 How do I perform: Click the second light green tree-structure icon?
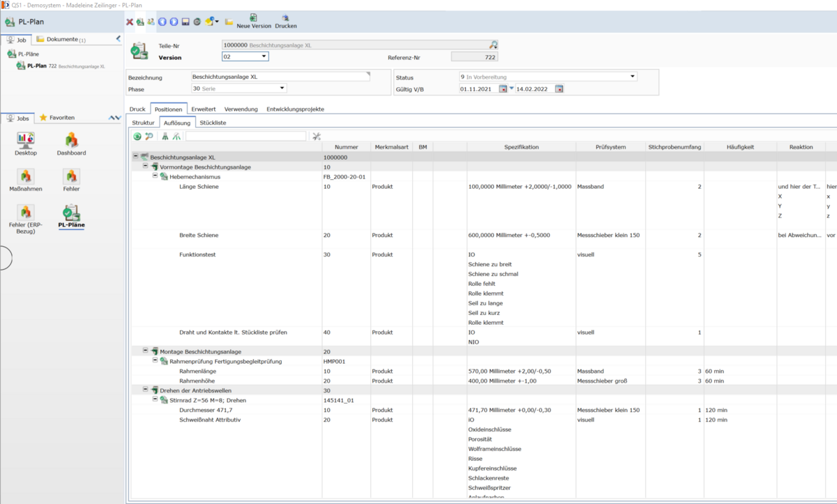177,137
